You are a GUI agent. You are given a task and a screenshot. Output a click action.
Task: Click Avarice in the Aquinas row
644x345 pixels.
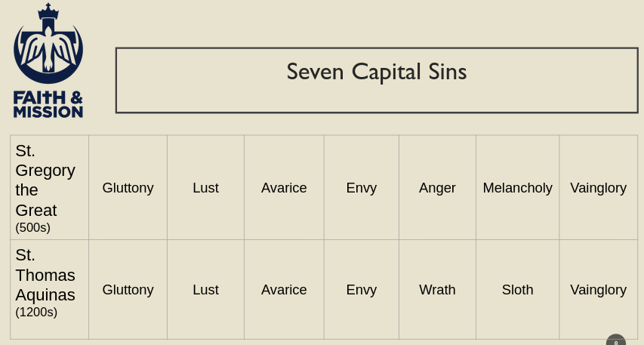284,290
